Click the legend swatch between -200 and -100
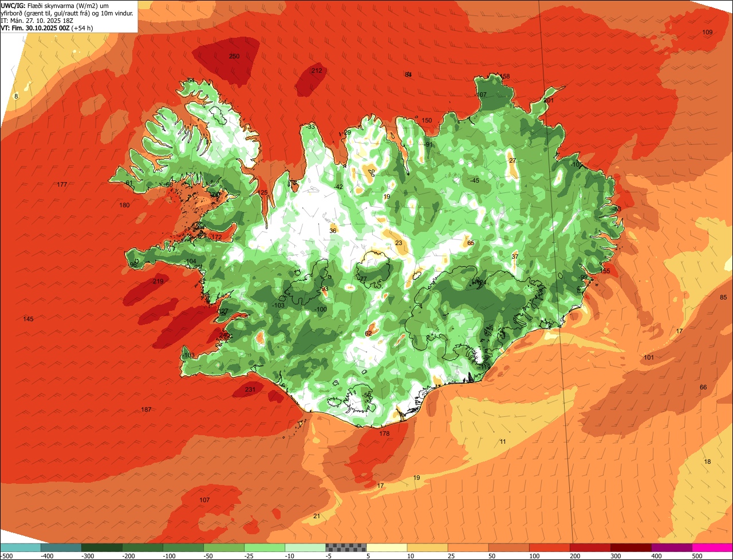This screenshot has height=560, width=733. click(x=143, y=547)
